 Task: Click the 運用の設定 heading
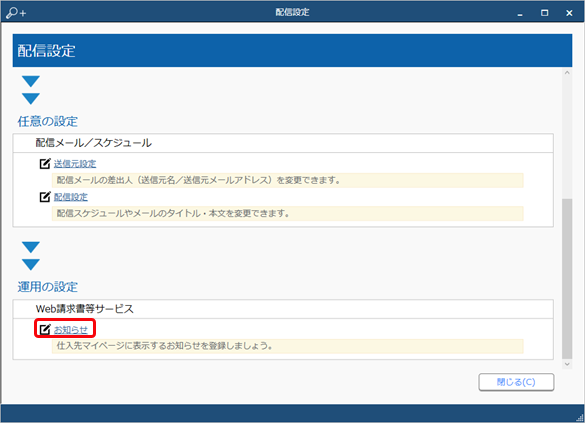coord(48,287)
